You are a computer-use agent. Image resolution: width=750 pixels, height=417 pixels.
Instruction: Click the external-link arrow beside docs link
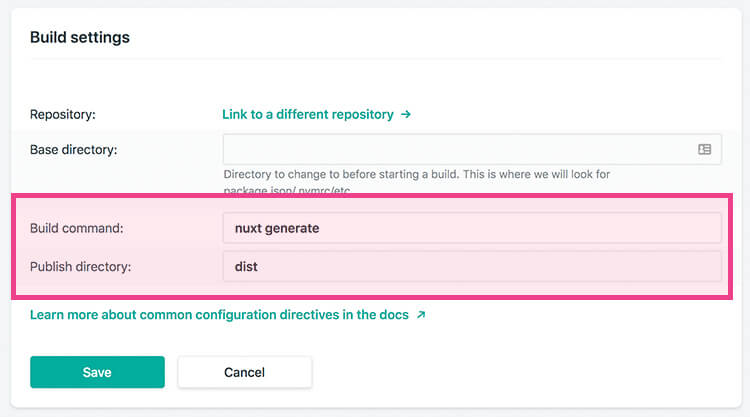[x=421, y=315]
